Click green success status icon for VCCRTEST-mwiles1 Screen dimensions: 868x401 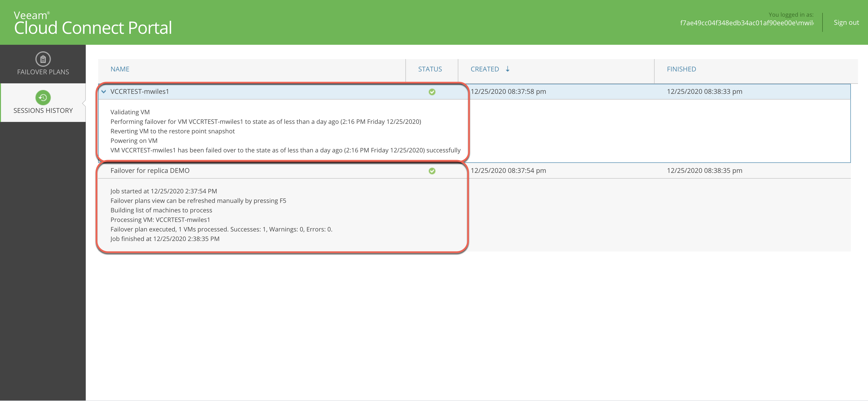point(432,92)
